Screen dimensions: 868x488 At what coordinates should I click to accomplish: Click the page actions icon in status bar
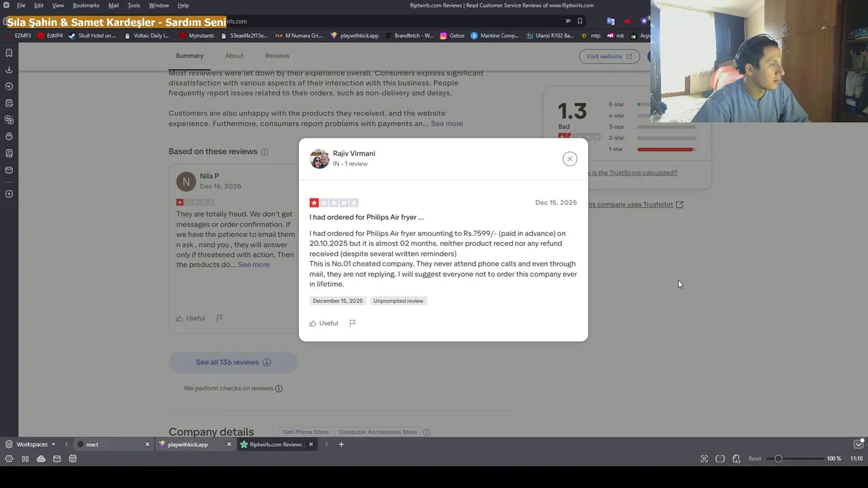[x=736, y=459]
